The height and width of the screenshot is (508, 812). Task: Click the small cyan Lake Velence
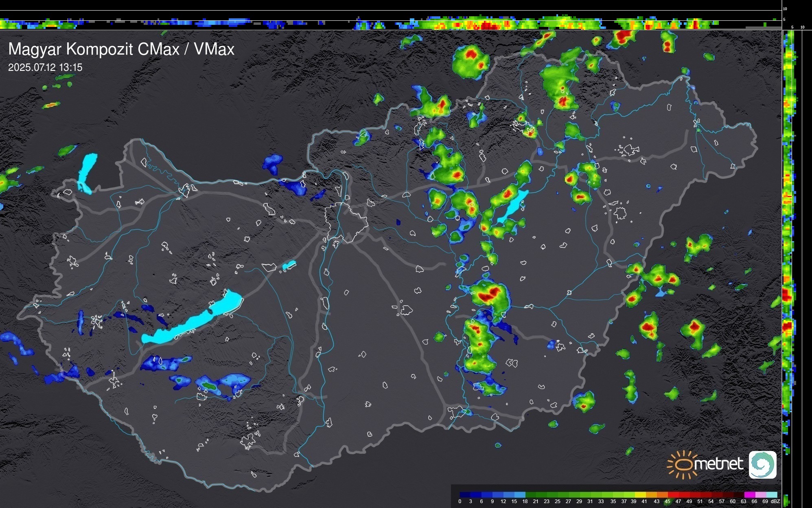(x=289, y=265)
